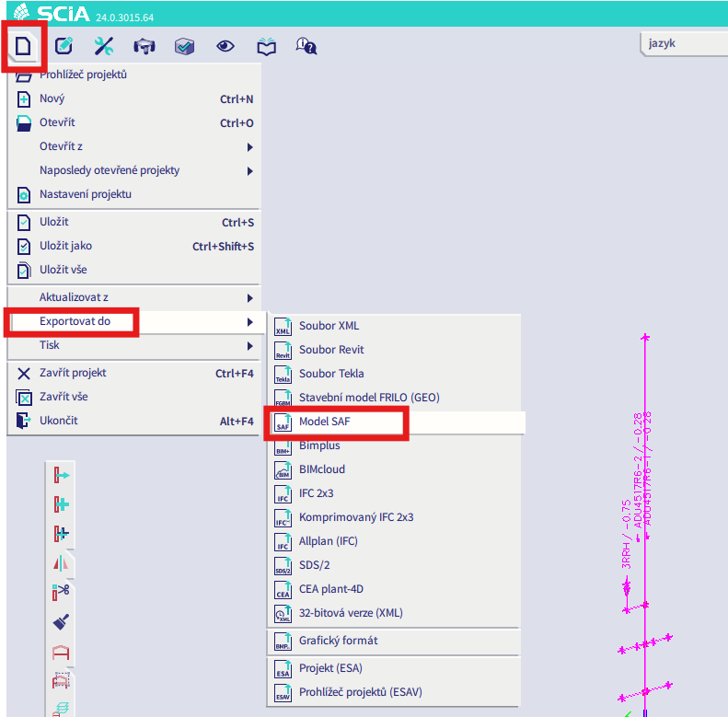The height and width of the screenshot is (717, 728).
Task: Export to Projekt (ESA)
Action: tap(395, 668)
